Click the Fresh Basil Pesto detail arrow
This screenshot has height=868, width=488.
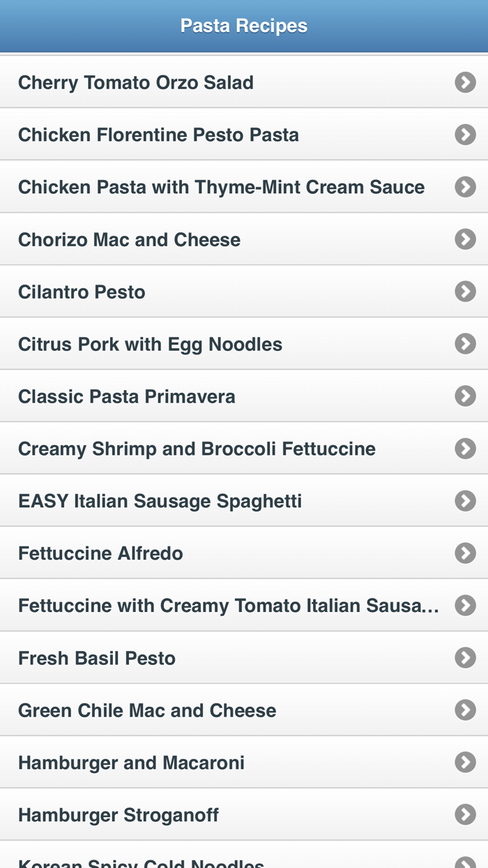tap(464, 657)
